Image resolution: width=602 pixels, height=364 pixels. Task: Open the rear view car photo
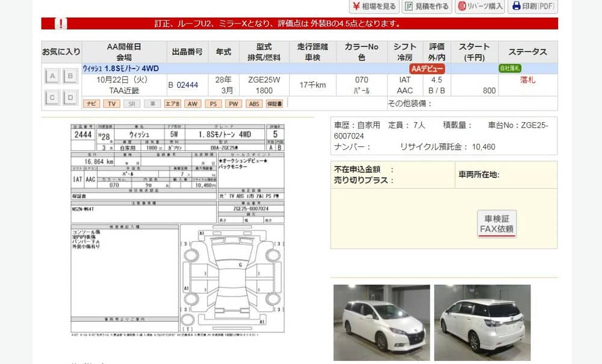pyautogui.click(x=482, y=322)
